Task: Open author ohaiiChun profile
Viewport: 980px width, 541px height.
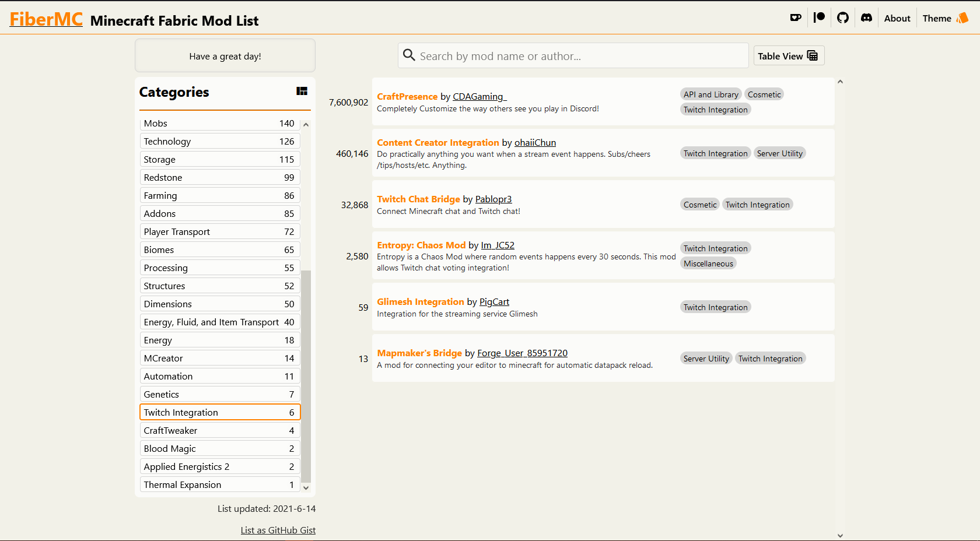Action: pos(535,142)
